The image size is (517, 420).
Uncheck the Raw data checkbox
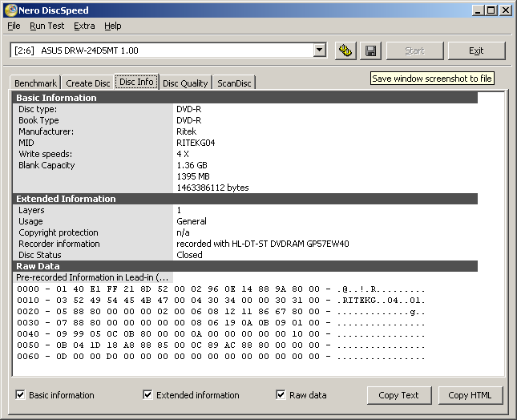coord(281,394)
